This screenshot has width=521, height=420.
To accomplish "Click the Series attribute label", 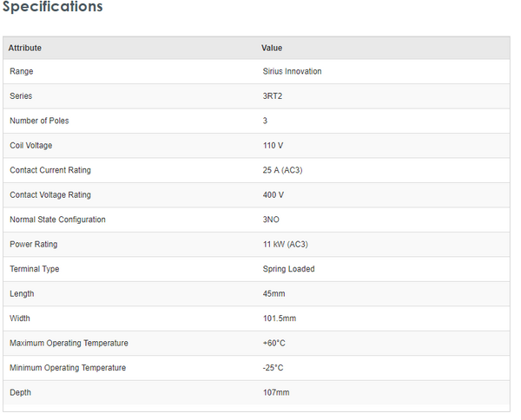I will [21, 96].
